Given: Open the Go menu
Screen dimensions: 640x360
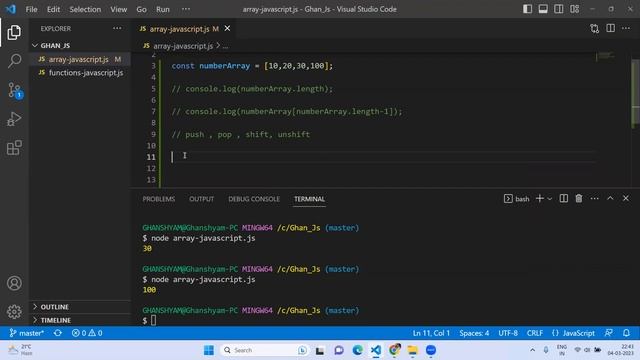Looking at the screenshot, I should click(141, 9).
